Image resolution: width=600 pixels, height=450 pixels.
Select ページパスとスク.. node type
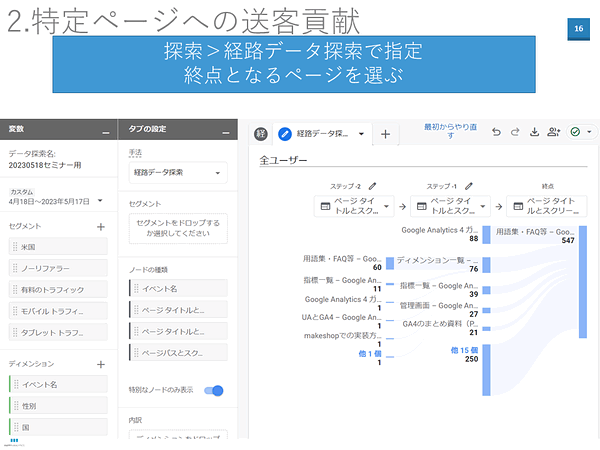[178, 352]
